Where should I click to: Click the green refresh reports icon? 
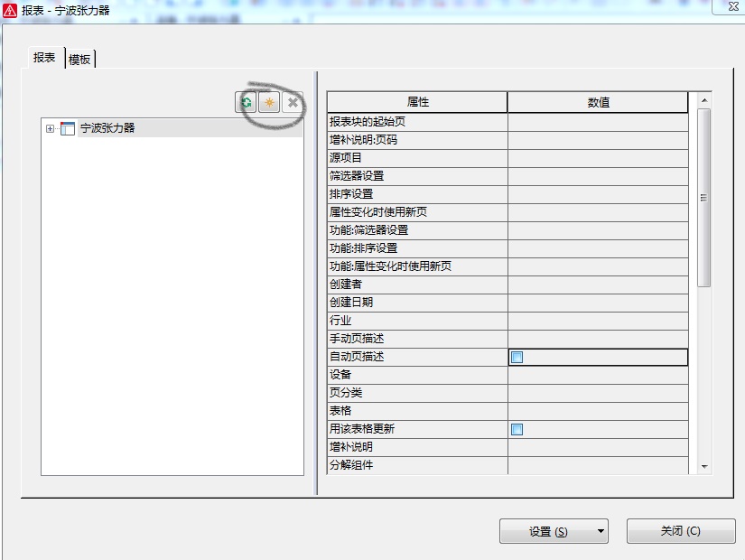[247, 102]
